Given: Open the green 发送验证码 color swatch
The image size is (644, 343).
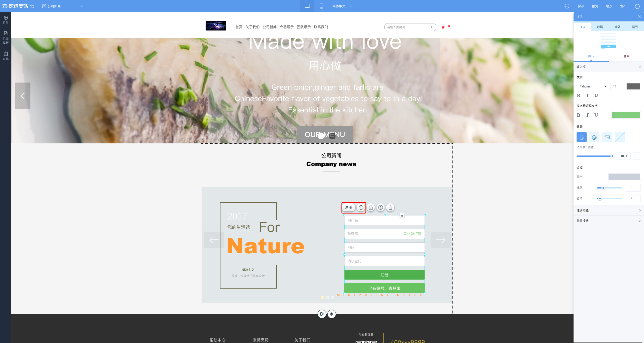Looking at the screenshot, I should tap(626, 115).
